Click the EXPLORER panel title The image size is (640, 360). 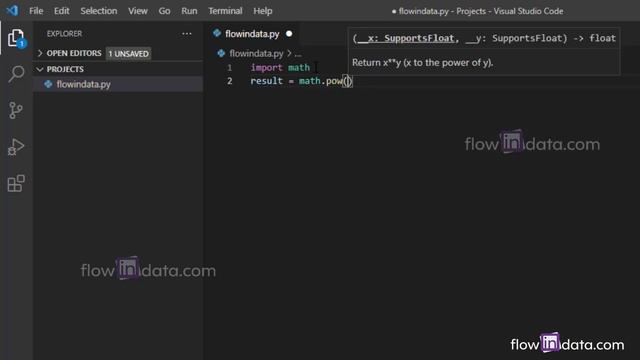pyautogui.click(x=64, y=33)
